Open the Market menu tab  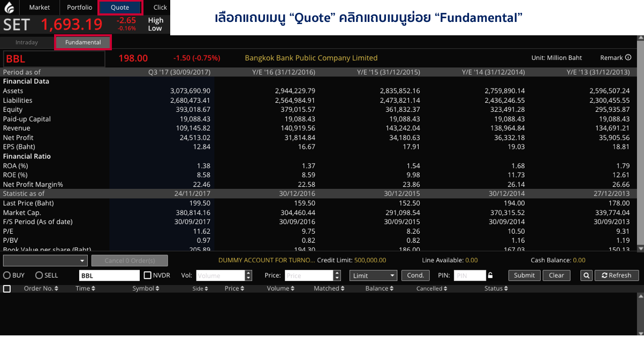click(40, 7)
